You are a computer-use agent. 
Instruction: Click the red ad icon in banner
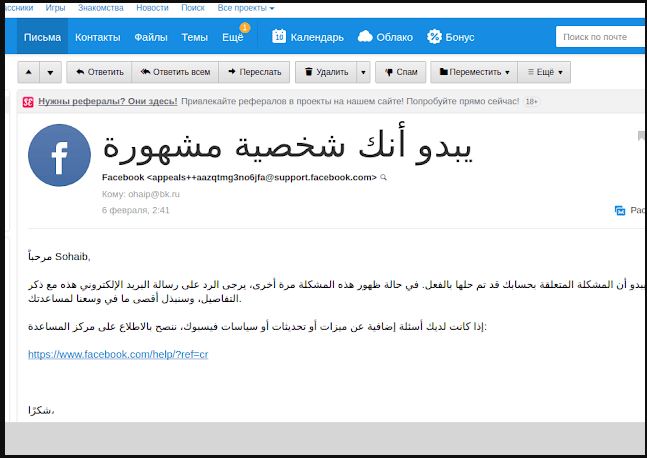pyautogui.click(x=28, y=102)
